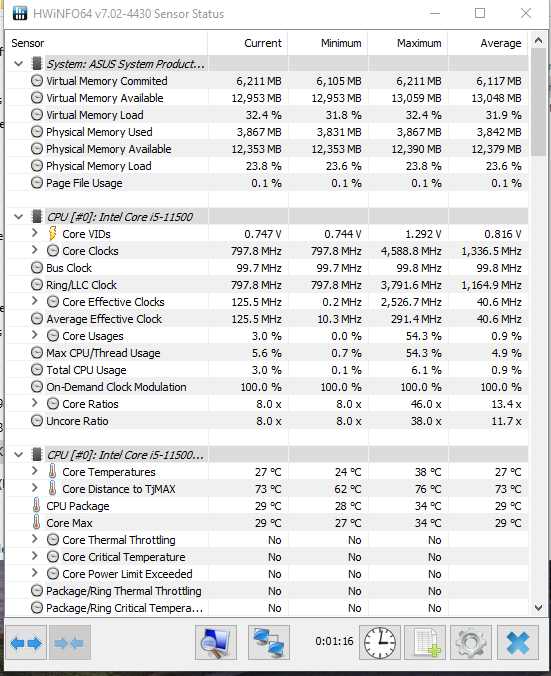Expand the Core VIDs row
The height and width of the screenshot is (676, 551).
coord(35,233)
